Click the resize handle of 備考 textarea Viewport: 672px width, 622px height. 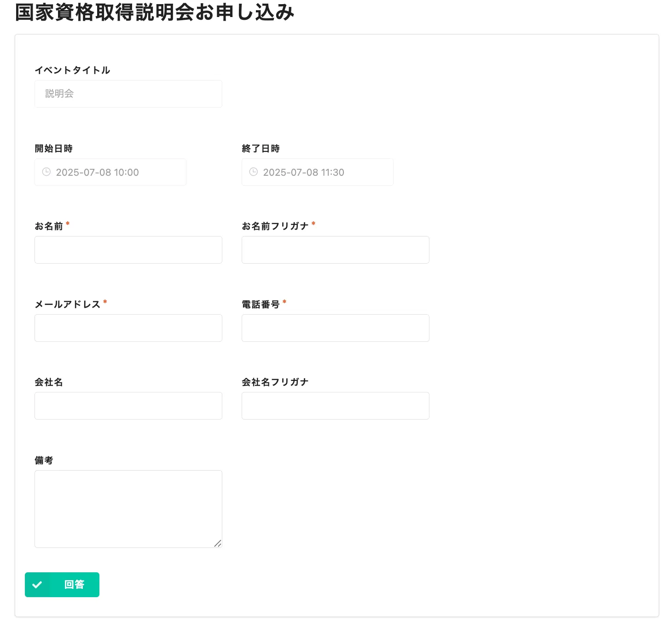218,543
